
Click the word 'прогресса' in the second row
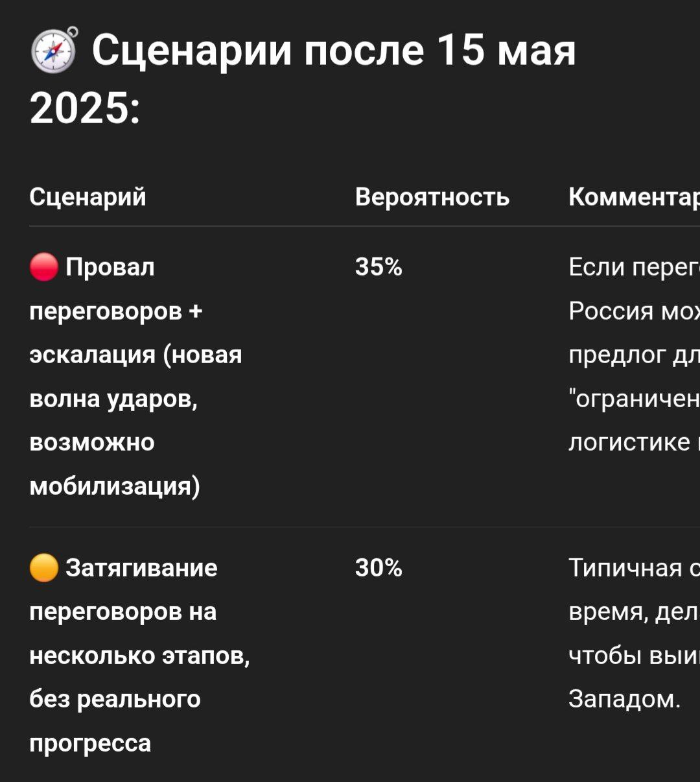click(x=90, y=743)
